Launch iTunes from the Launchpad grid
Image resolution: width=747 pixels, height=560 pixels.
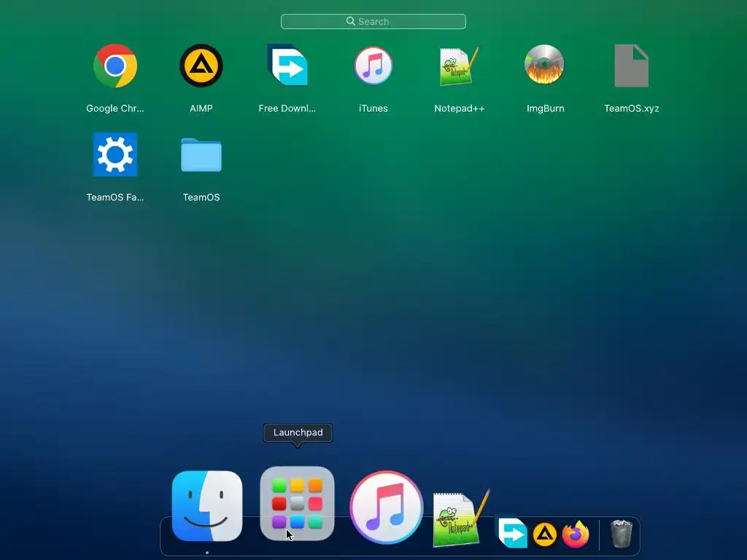[x=373, y=66]
